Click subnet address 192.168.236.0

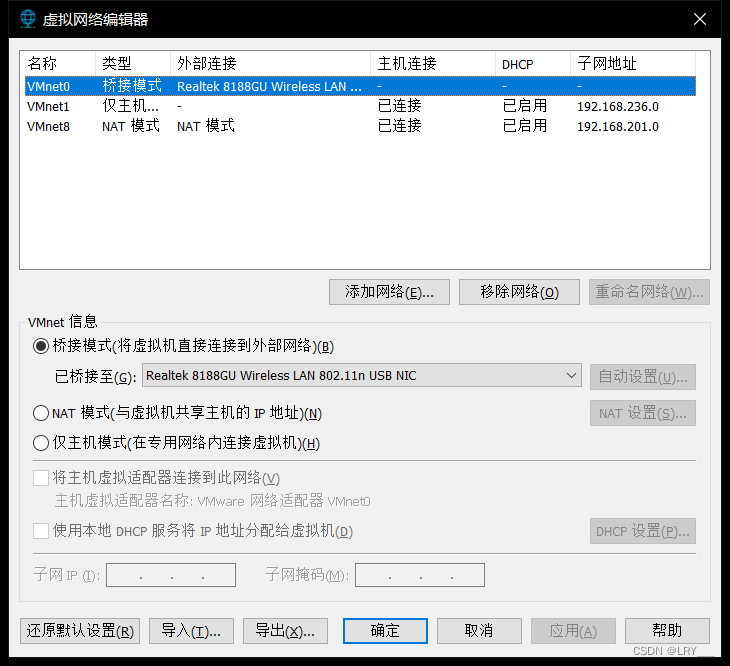618,107
